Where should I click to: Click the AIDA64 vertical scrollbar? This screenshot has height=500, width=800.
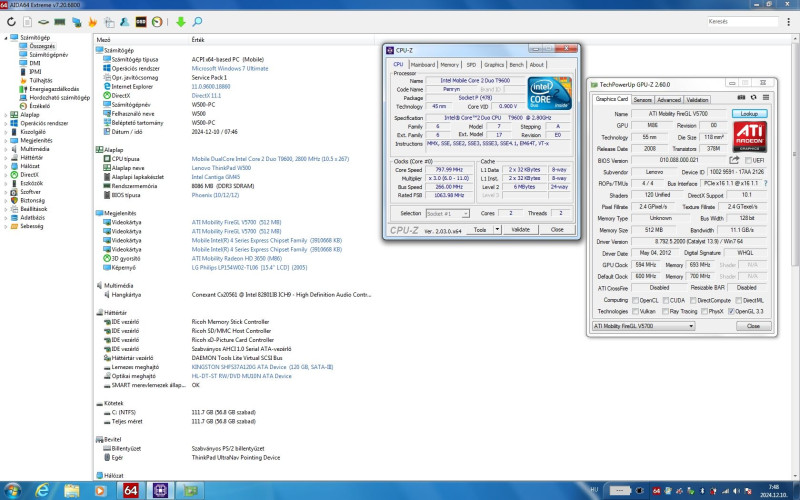(x=795, y=153)
